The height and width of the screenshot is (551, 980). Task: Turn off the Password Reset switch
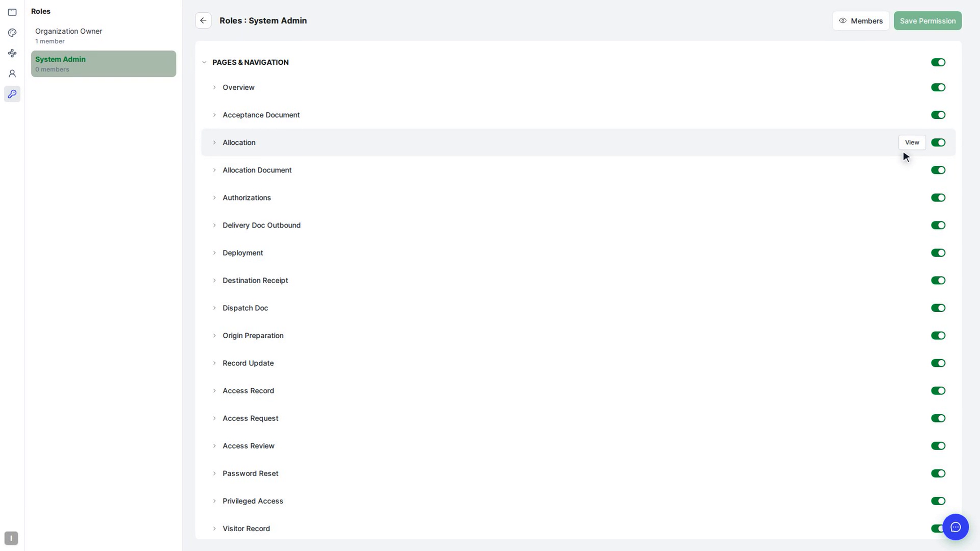coord(938,473)
